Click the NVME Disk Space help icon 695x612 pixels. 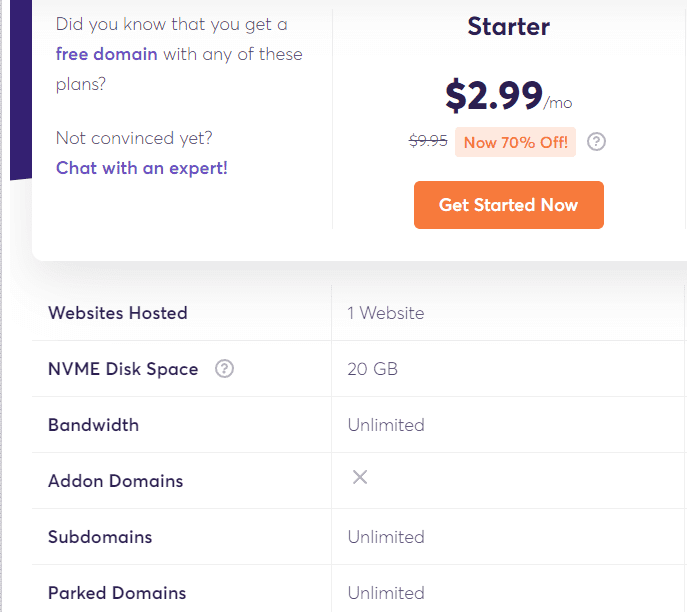[x=224, y=369]
